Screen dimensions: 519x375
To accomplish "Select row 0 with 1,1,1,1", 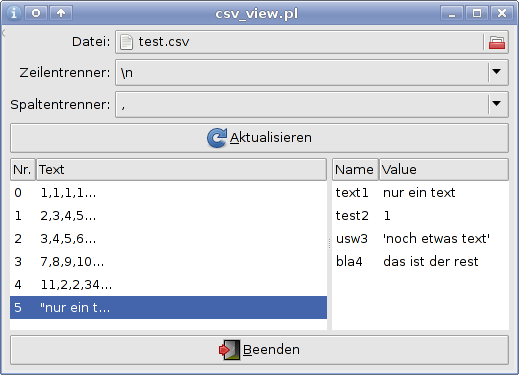I will (168, 193).
